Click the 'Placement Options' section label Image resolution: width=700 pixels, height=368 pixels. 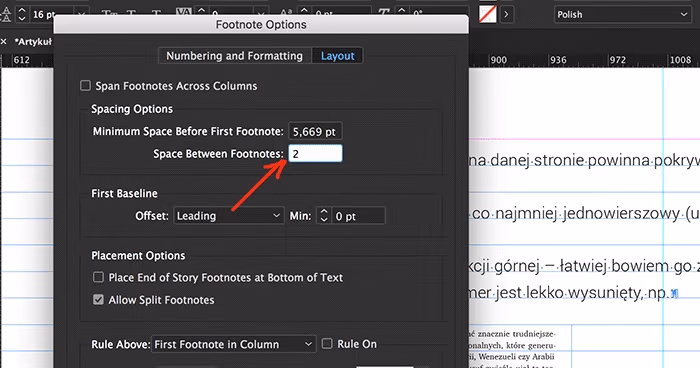tap(138, 255)
